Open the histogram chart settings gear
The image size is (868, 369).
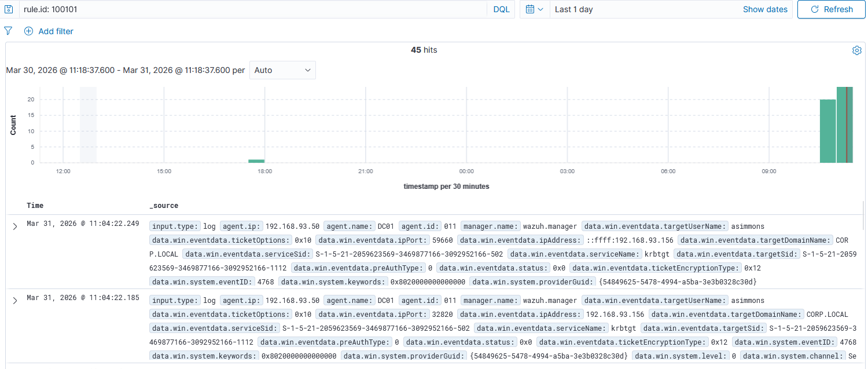(x=857, y=50)
